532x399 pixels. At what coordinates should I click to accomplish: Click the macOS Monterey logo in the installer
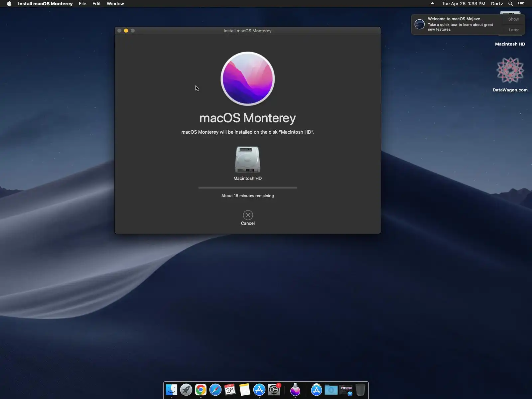tap(248, 78)
